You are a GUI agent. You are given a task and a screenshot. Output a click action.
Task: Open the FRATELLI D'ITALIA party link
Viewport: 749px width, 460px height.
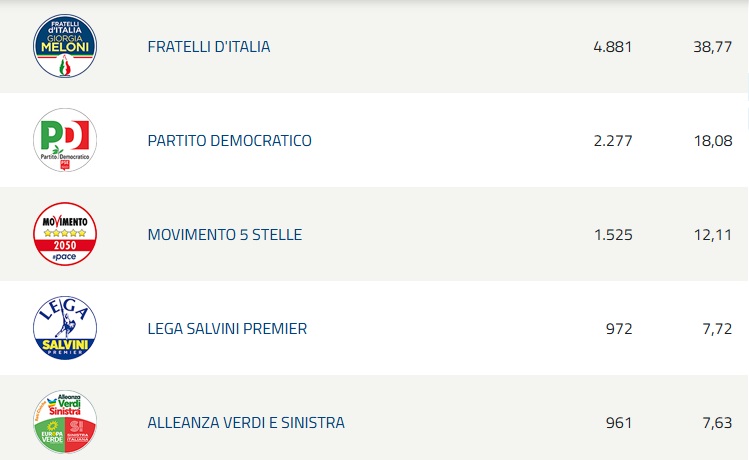208,47
